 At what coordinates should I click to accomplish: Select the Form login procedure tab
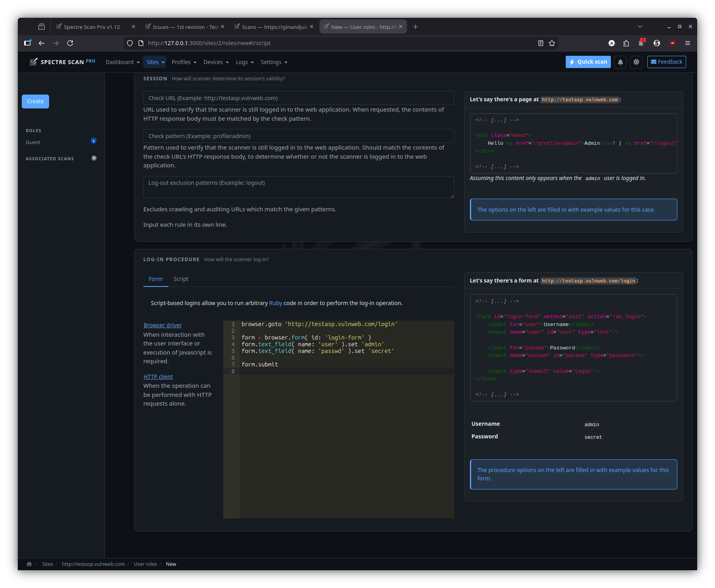click(156, 279)
